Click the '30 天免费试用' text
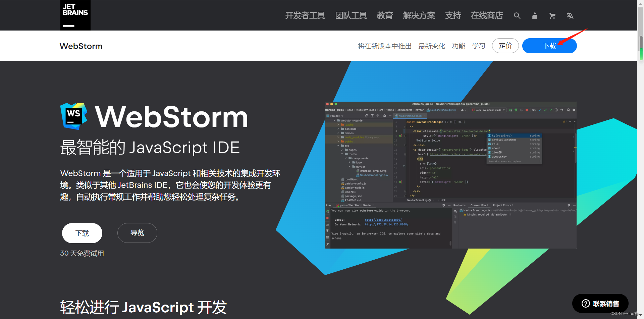Screen dimensions: 644x319 click(82, 253)
